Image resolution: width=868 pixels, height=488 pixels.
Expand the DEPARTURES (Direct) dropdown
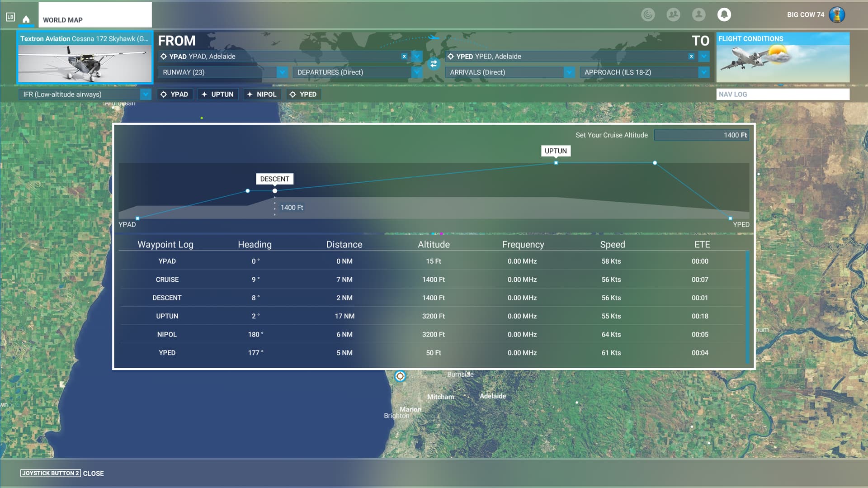coord(416,72)
